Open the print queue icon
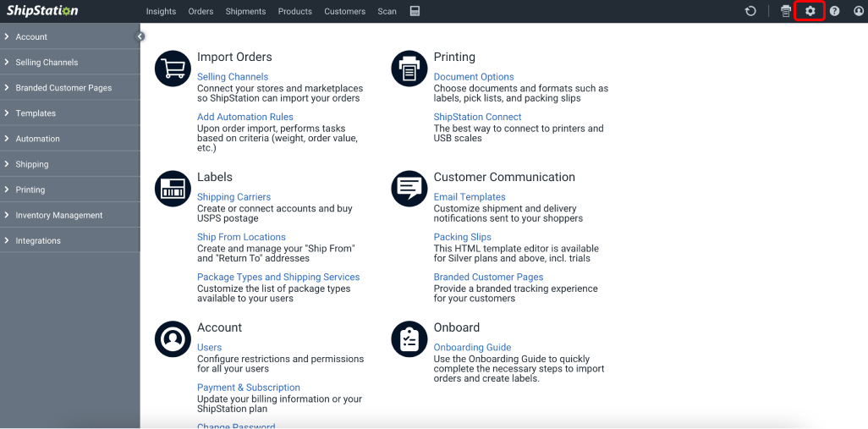 (786, 11)
